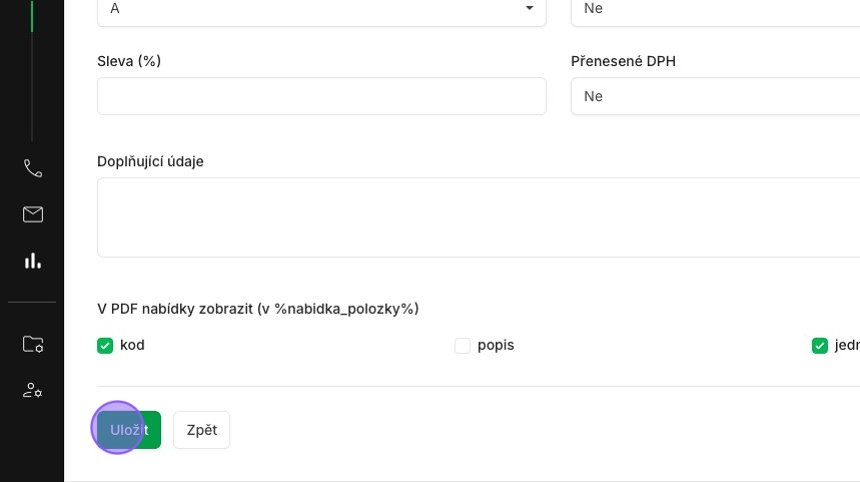Image resolution: width=860 pixels, height=482 pixels.
Task: Focus the Sleva (%) input field
Action: click(x=321, y=96)
